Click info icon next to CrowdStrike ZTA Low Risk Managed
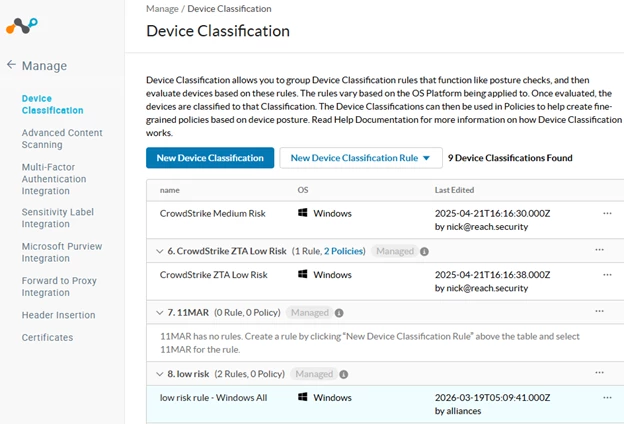This screenshot has width=624, height=424. coord(424,252)
